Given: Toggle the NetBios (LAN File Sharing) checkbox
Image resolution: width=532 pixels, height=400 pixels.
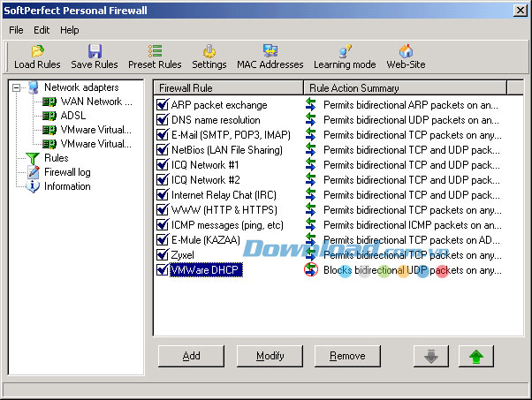Looking at the screenshot, I should point(163,149).
